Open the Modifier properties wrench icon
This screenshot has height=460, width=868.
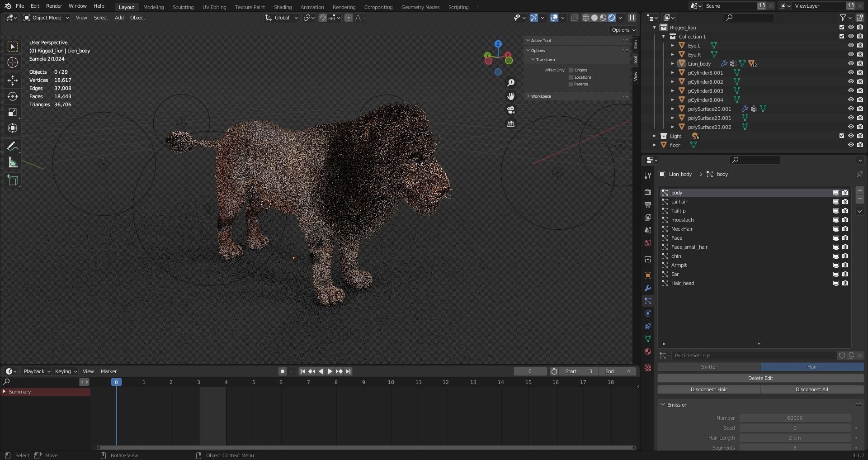648,288
